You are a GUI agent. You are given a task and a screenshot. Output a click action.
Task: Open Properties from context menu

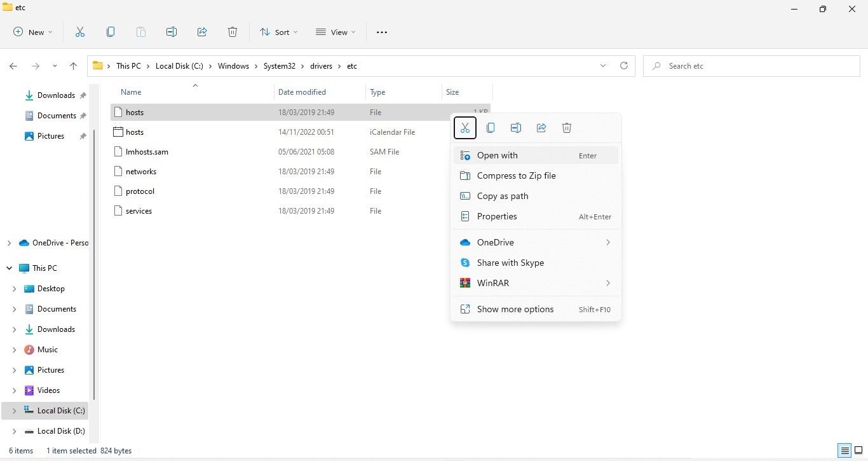(x=536, y=216)
